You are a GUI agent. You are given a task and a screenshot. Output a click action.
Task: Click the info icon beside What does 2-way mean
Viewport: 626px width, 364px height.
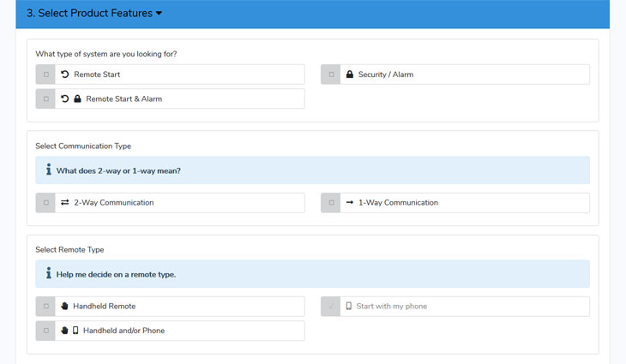point(49,170)
